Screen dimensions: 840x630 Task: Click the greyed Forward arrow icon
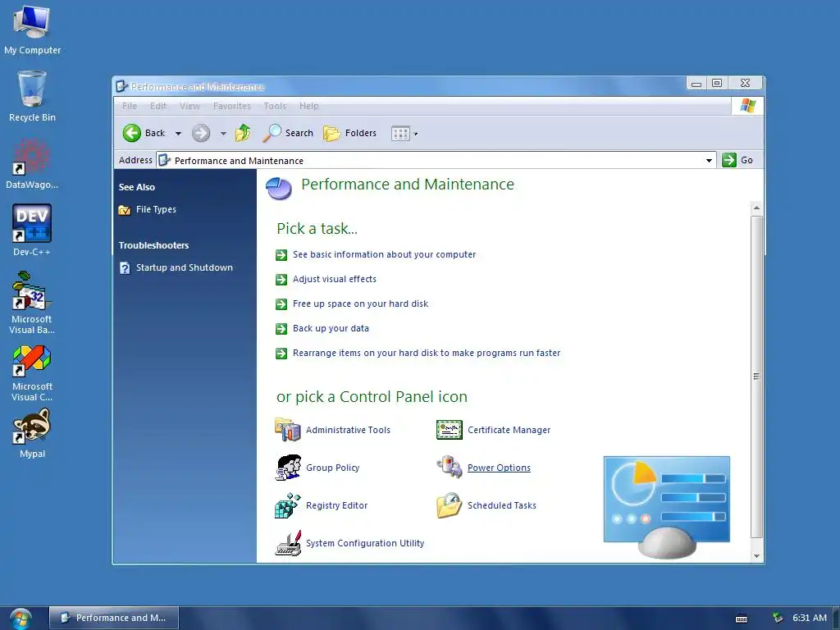[201, 133]
